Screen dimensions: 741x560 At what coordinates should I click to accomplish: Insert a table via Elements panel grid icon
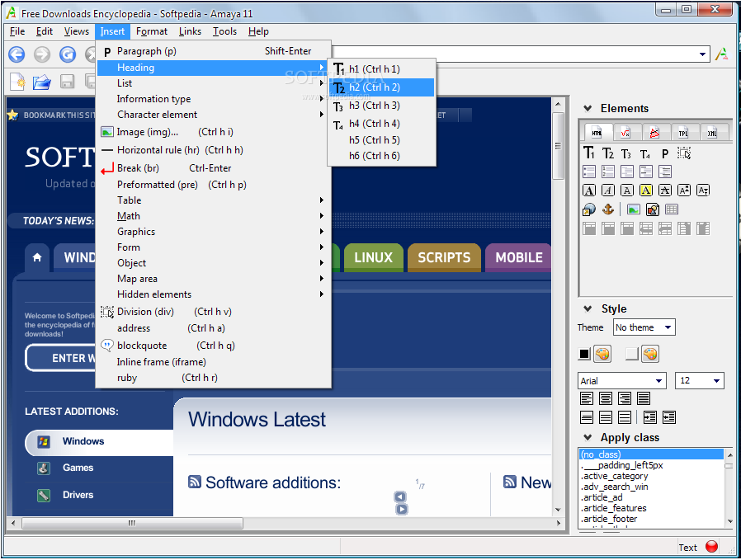(x=671, y=209)
